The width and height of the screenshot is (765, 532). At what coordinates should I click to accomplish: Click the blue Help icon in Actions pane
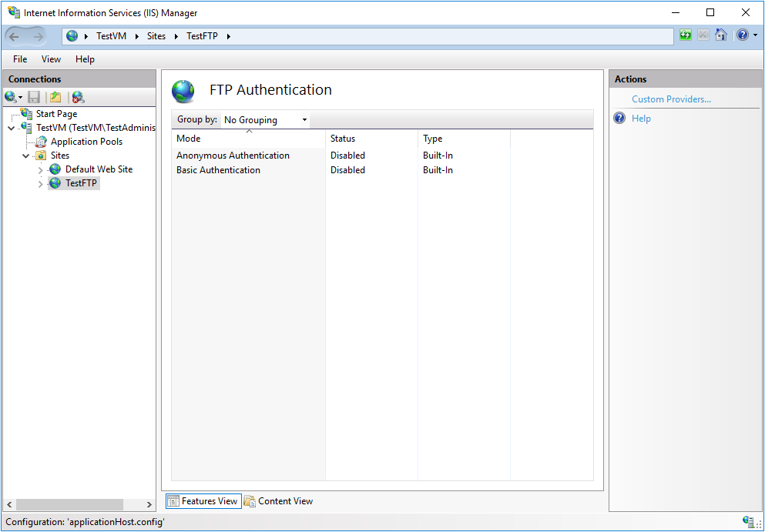(x=619, y=118)
